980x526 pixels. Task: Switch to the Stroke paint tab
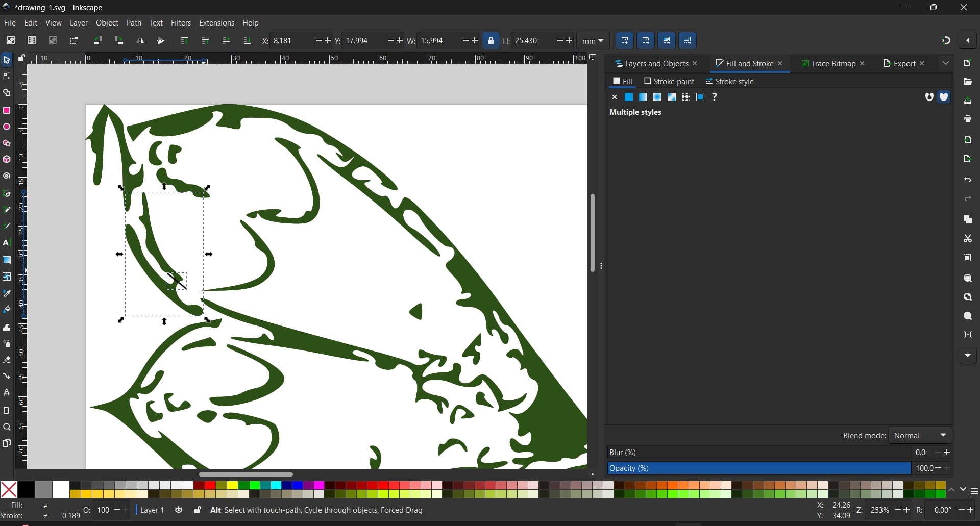pyautogui.click(x=669, y=82)
